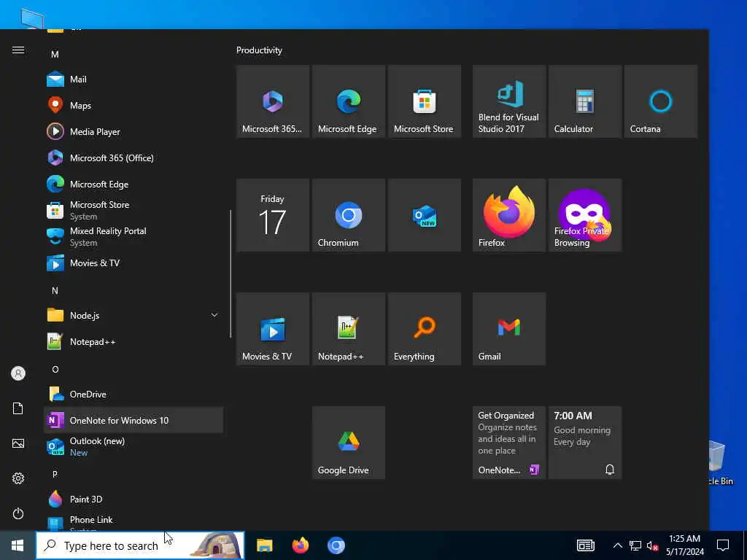This screenshot has width=747, height=560.
Task: Click the Productivity group heading
Action: [259, 50]
